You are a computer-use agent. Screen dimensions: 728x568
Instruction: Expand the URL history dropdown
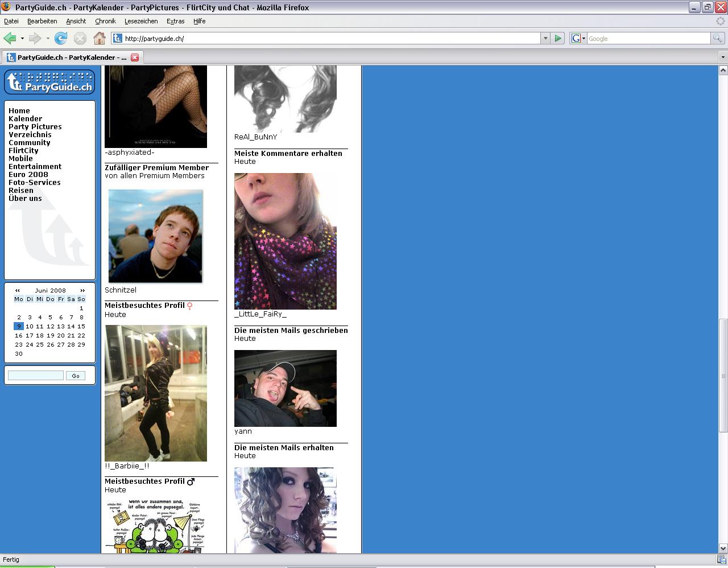[545, 38]
